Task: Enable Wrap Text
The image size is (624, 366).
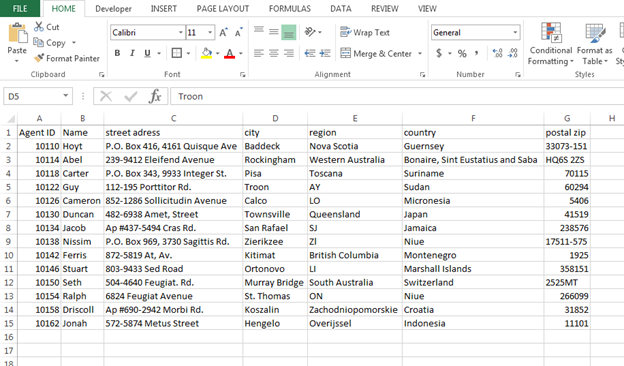Action: pos(365,33)
